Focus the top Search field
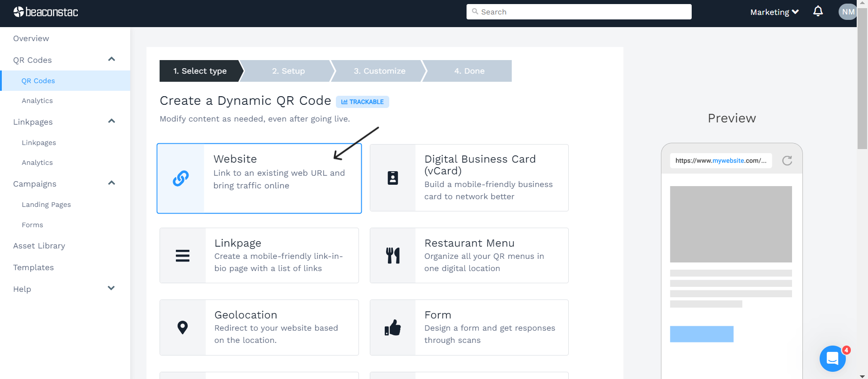 [x=579, y=12]
